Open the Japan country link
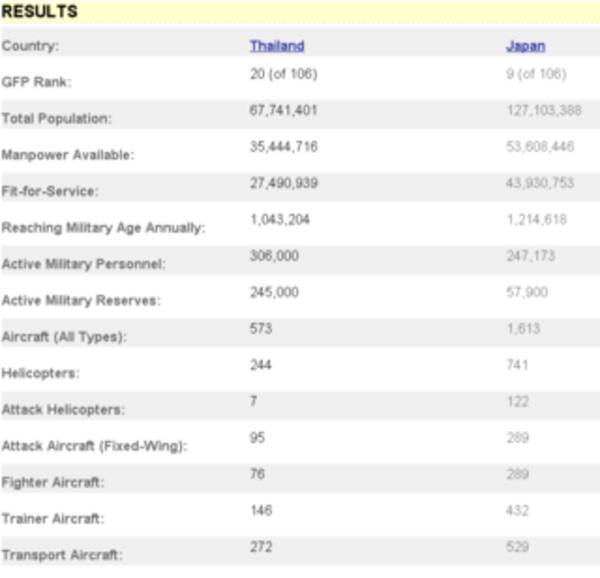The image size is (600, 578). pyautogui.click(x=526, y=45)
